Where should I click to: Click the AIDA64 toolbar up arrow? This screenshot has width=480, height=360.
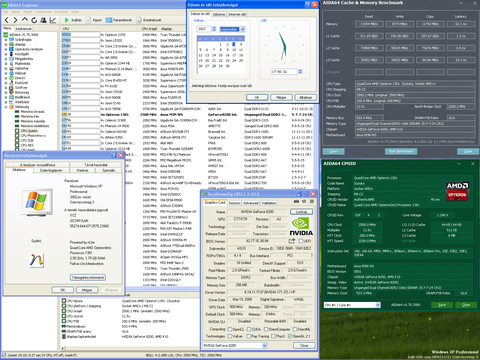pyautogui.click(x=25, y=20)
